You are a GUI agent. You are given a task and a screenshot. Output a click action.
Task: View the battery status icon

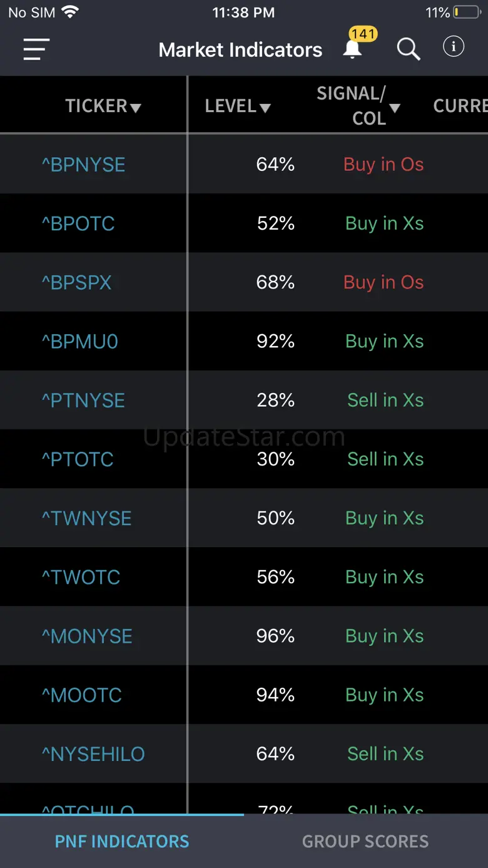click(x=467, y=13)
